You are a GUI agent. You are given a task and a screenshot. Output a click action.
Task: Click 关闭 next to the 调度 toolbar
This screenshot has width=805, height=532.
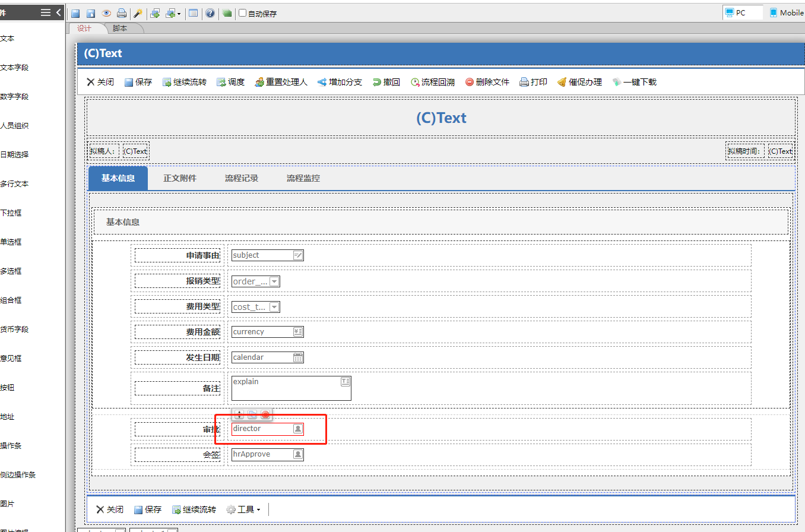pos(100,82)
